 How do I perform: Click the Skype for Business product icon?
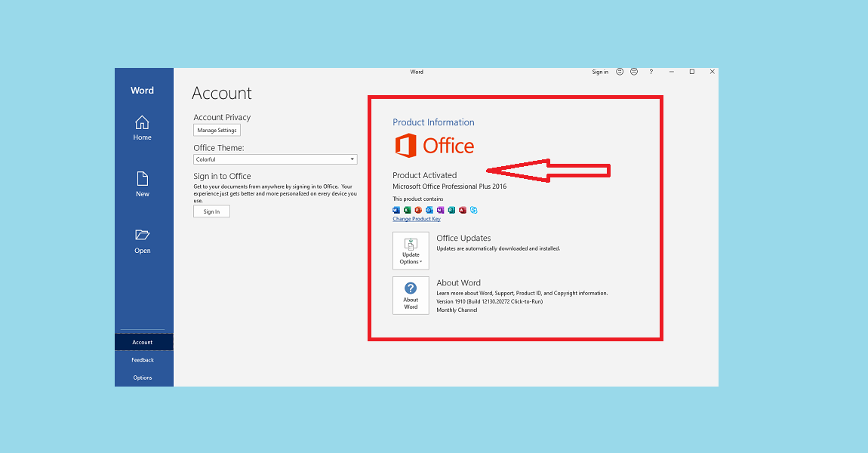pyautogui.click(x=474, y=210)
